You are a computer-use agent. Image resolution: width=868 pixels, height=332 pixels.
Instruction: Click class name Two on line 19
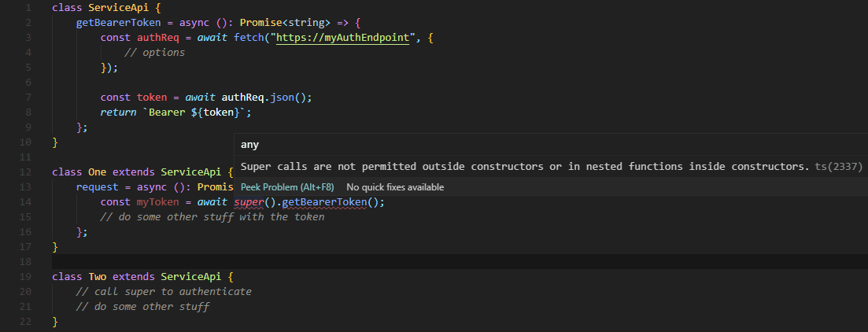(x=98, y=276)
